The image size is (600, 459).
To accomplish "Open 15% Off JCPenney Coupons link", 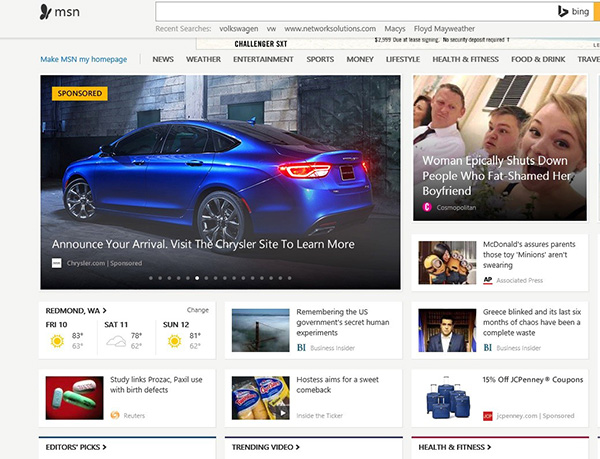I will click(533, 380).
